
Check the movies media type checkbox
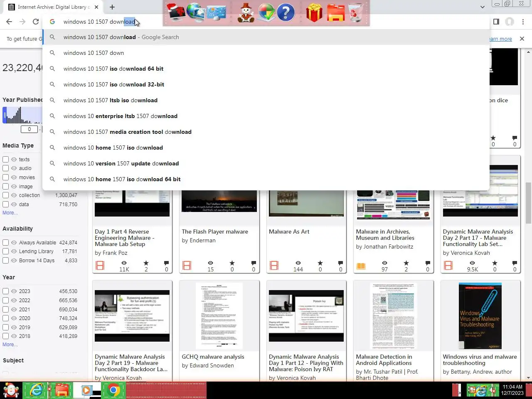(x=5, y=177)
